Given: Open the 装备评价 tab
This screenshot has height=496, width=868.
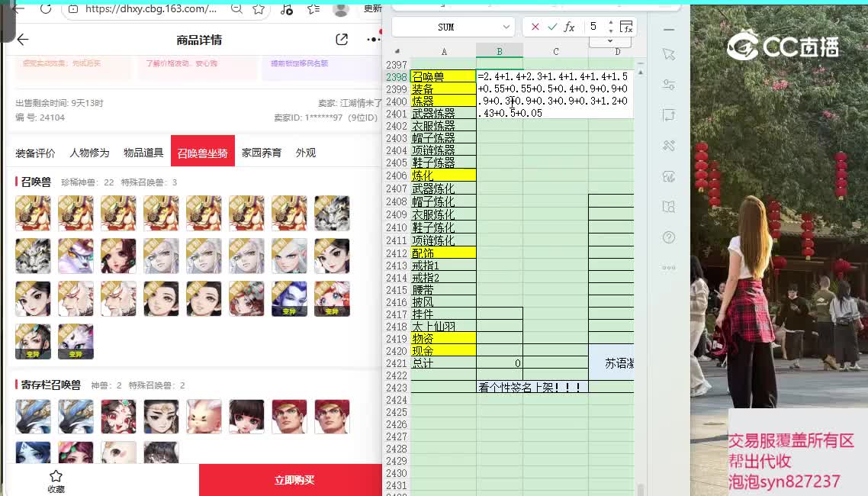Looking at the screenshot, I should coord(35,153).
